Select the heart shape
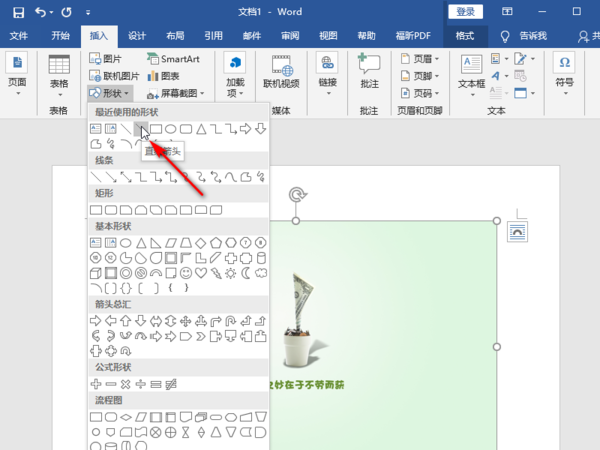 (x=201, y=273)
